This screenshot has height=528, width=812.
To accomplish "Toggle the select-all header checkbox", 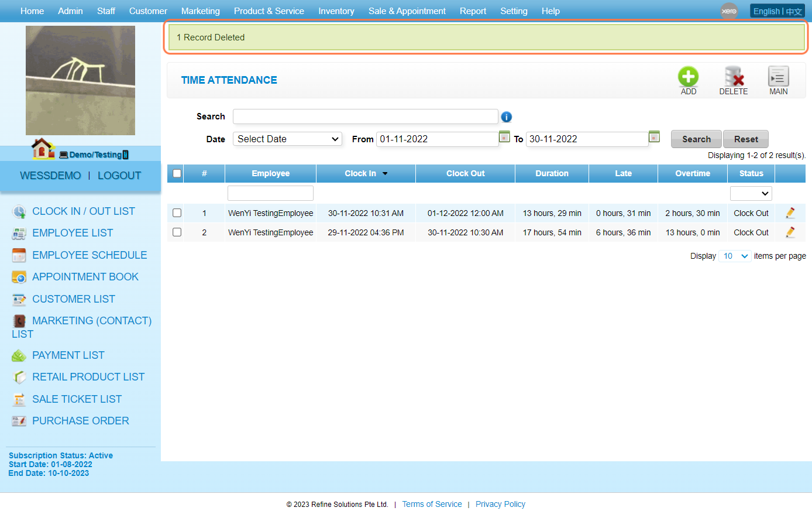I will (x=177, y=173).
